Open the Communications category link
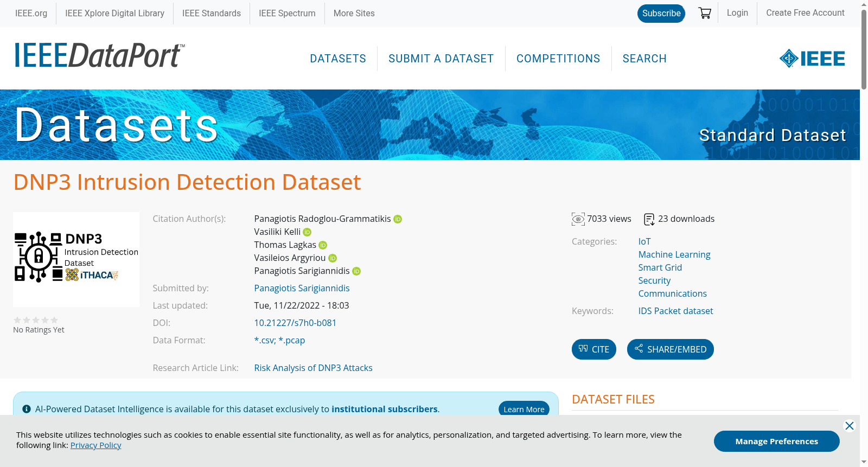The image size is (868, 467). [x=673, y=294]
